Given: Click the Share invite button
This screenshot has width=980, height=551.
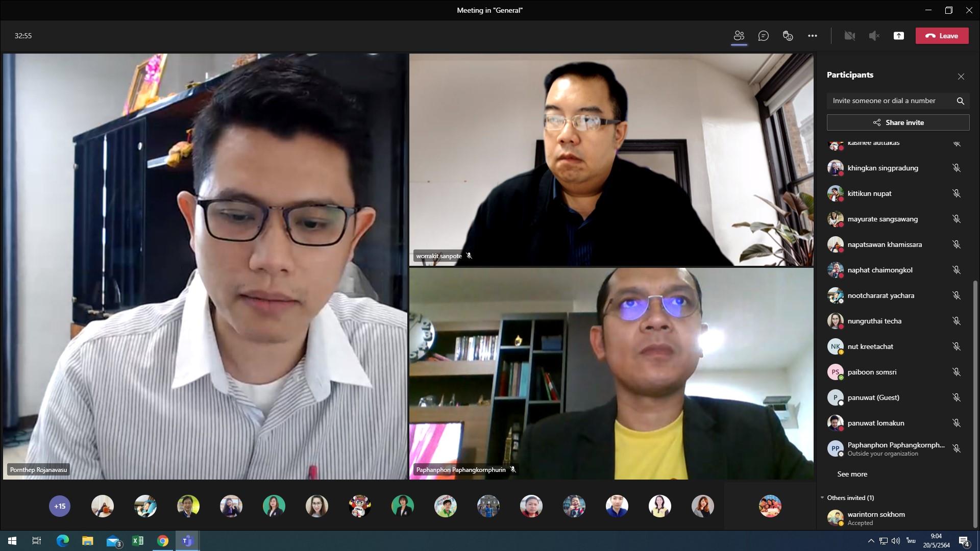Looking at the screenshot, I should pos(898,122).
